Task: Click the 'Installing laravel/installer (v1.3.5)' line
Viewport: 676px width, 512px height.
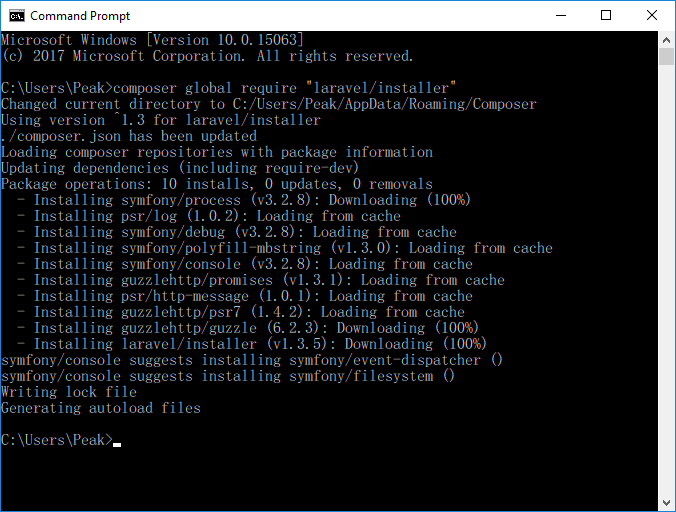Action: coord(252,344)
